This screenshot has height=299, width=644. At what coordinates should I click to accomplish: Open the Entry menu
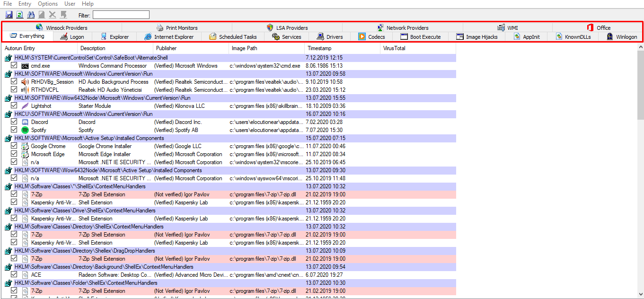point(25,4)
